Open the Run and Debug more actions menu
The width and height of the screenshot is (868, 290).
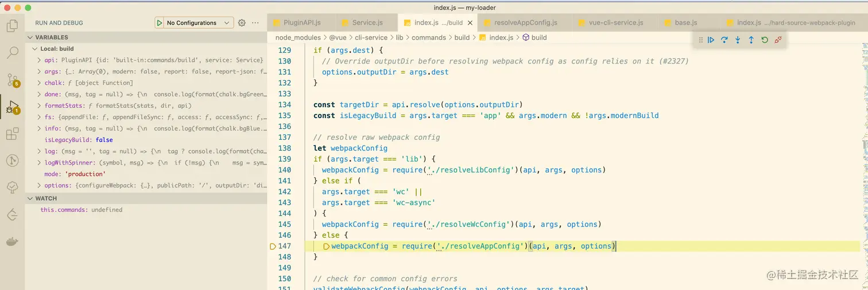click(x=255, y=23)
